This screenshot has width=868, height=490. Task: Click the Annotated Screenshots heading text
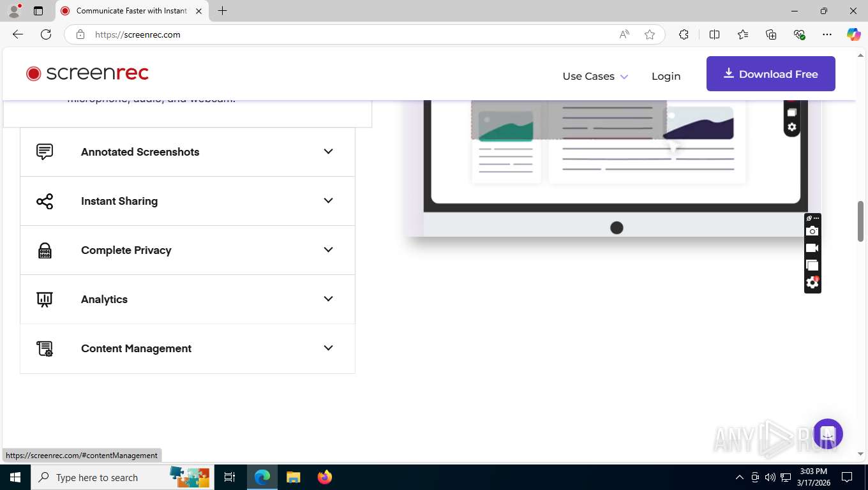coord(140,152)
